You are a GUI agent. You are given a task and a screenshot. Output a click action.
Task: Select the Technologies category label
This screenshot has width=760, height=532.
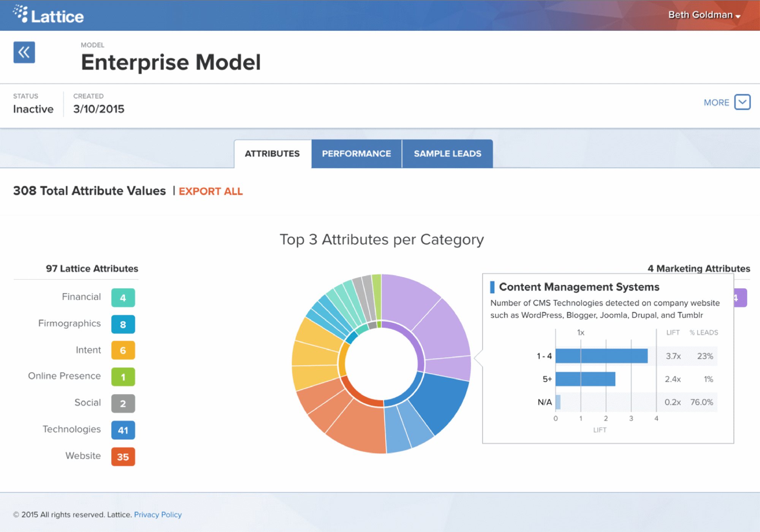click(72, 429)
